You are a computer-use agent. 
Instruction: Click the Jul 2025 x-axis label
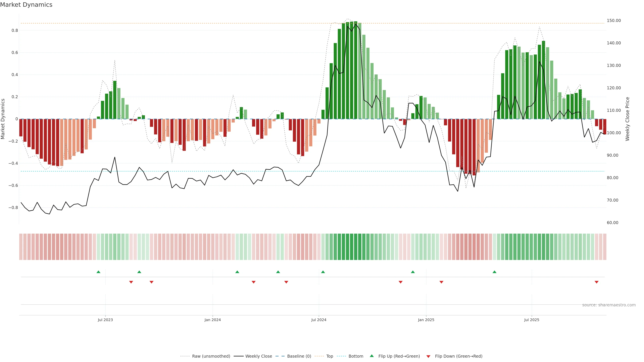coord(531,320)
